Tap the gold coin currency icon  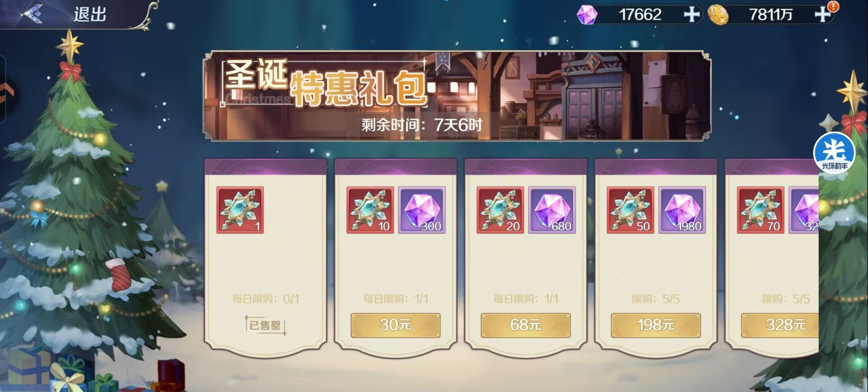click(x=718, y=14)
